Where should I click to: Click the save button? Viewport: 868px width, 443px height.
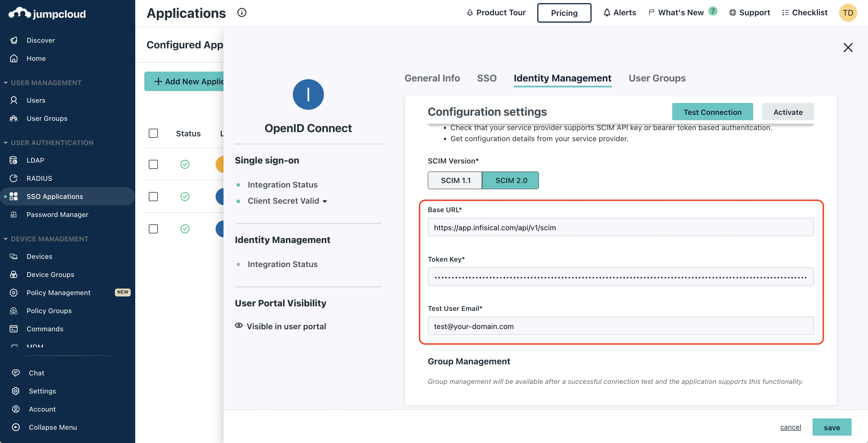[x=832, y=427]
